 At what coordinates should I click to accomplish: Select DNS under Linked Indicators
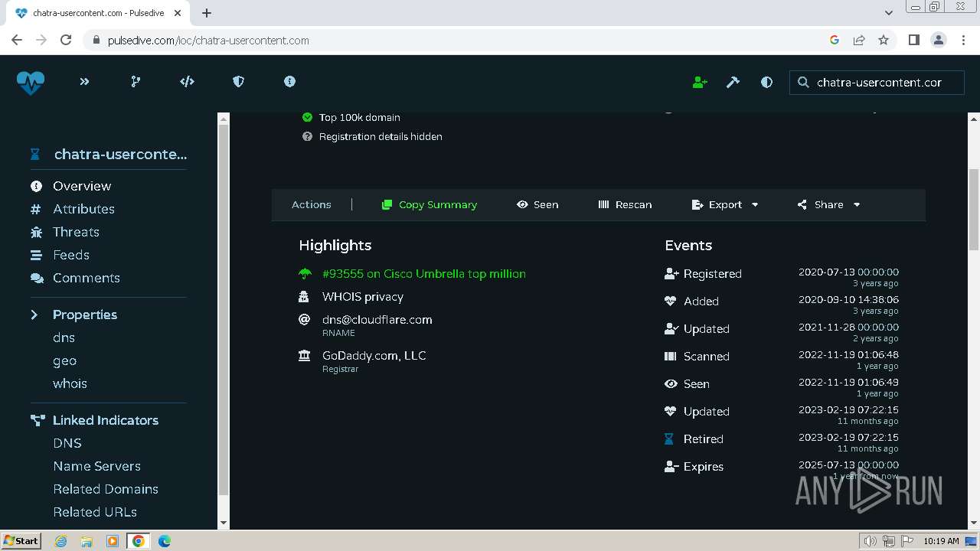point(67,443)
